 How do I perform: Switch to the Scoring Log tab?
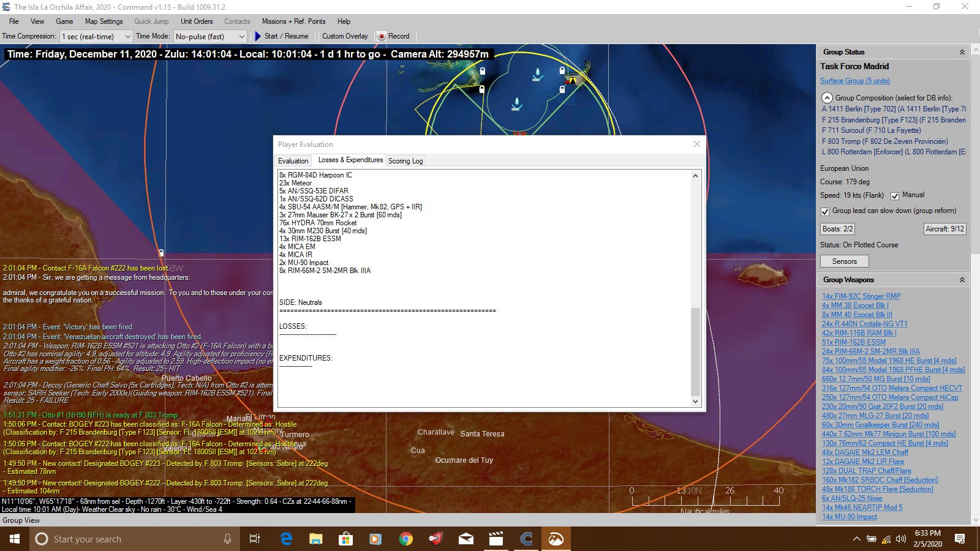405,161
